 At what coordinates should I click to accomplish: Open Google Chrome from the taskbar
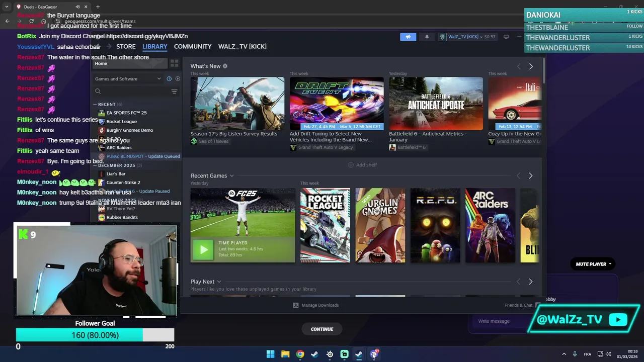pyautogui.click(x=300, y=354)
